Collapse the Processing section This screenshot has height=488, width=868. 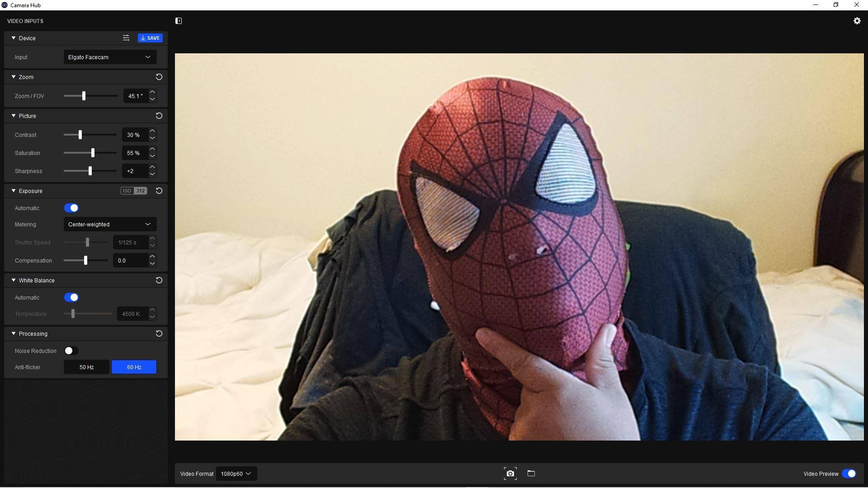[14, 333]
